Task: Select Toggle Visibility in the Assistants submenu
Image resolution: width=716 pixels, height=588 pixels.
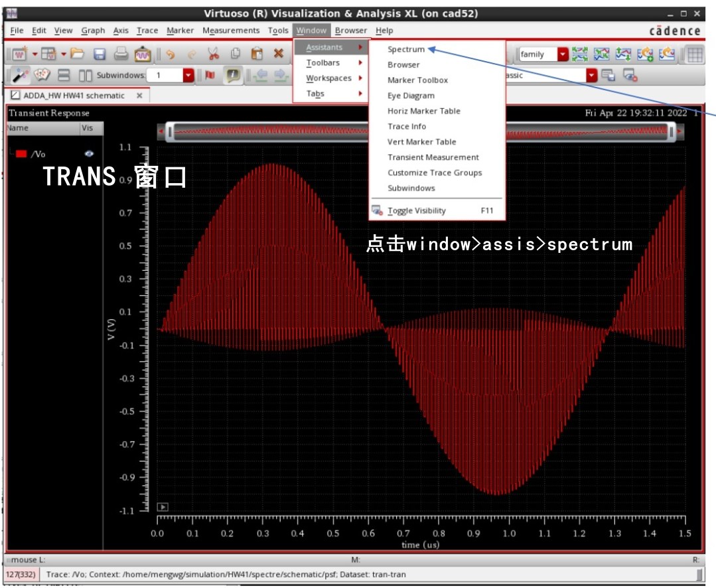Action: [x=416, y=210]
